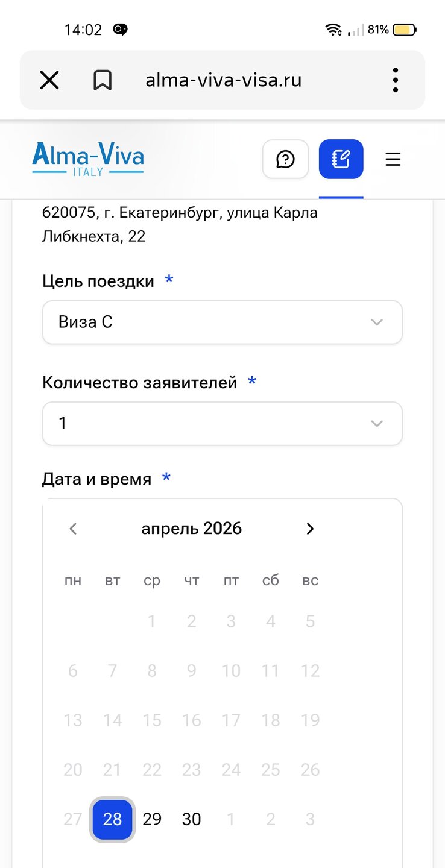Viewport: 445px width, 868px height.
Task: Tap the апрель 2026 month label
Action: [x=191, y=529]
